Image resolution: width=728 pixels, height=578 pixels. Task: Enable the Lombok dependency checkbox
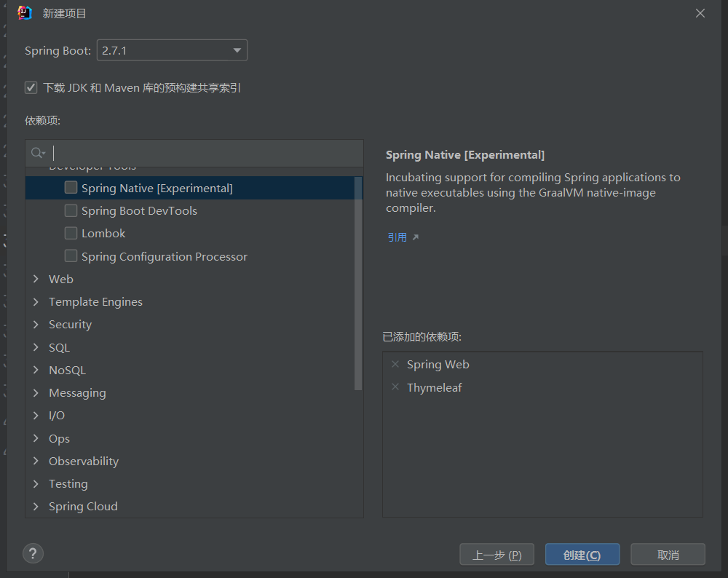71,234
